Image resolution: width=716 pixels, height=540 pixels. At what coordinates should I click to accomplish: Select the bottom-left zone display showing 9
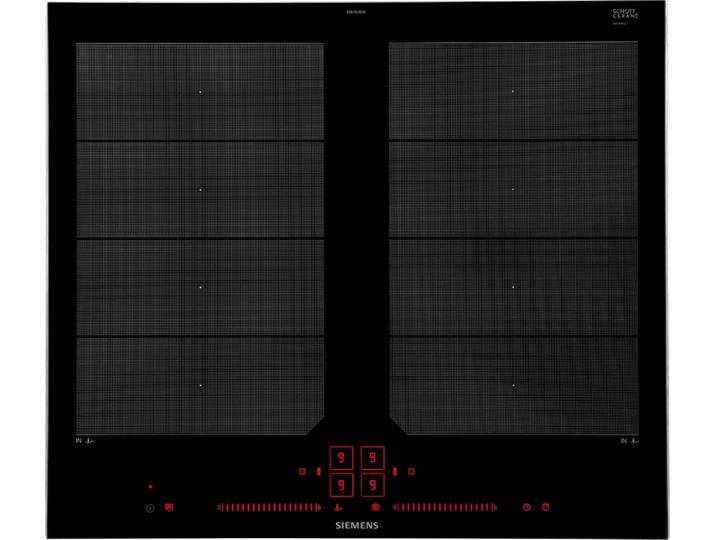341,485
